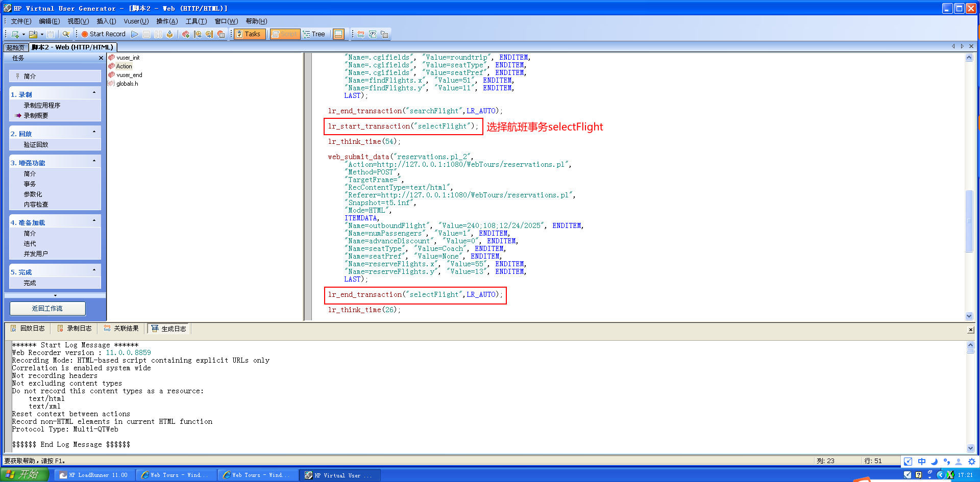
Task: Toggle the Tasks pane button
Action: (249, 34)
